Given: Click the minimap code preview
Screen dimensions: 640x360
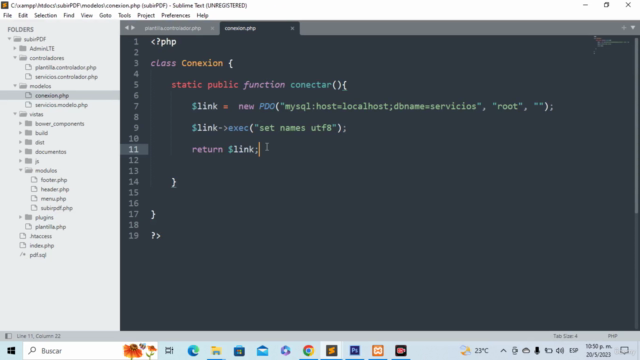Looking at the screenshot, I should click(x=611, y=44).
